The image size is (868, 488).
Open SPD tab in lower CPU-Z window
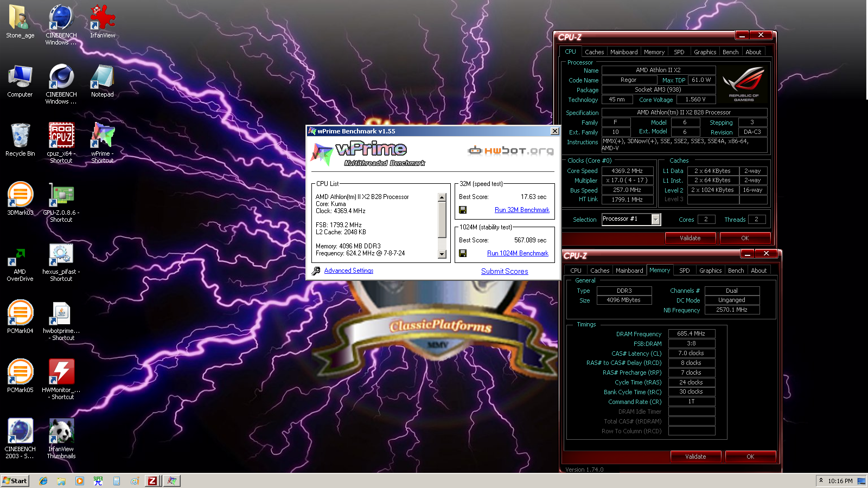685,271
